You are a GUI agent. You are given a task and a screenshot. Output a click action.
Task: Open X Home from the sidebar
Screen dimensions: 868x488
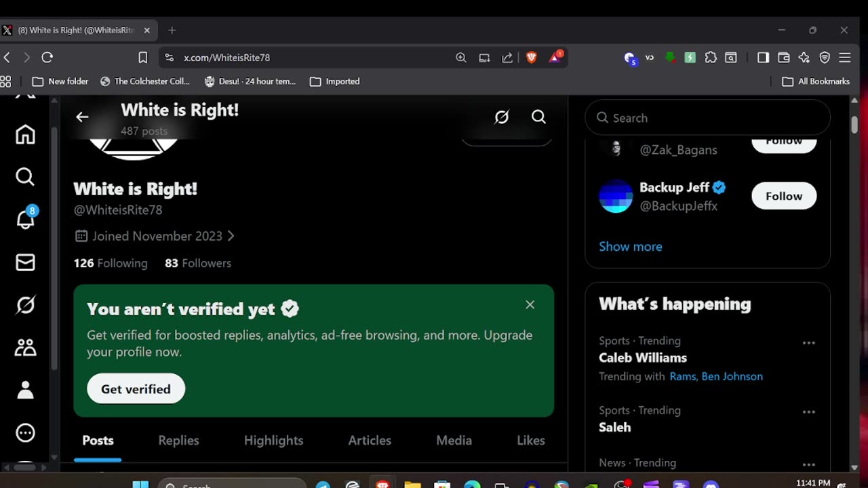coord(25,134)
